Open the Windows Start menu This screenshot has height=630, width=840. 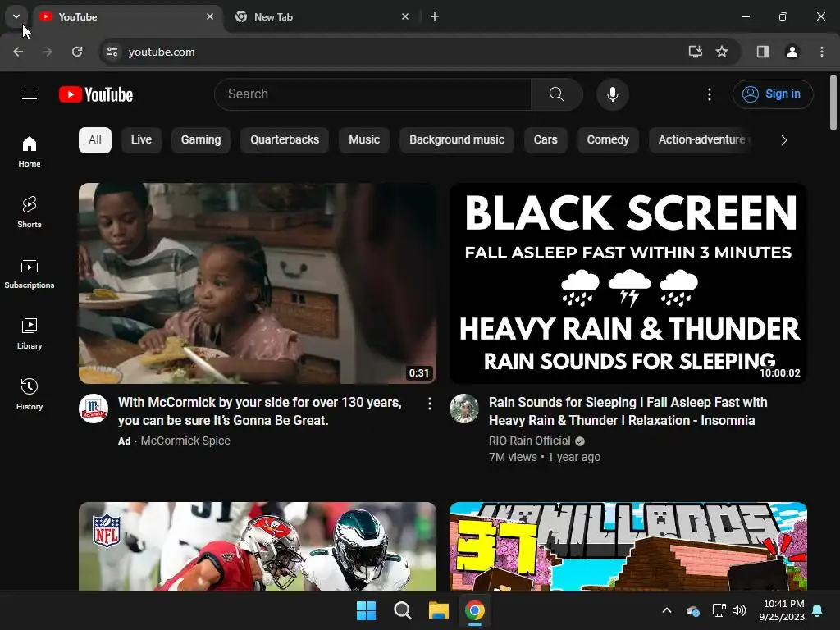tap(367, 610)
